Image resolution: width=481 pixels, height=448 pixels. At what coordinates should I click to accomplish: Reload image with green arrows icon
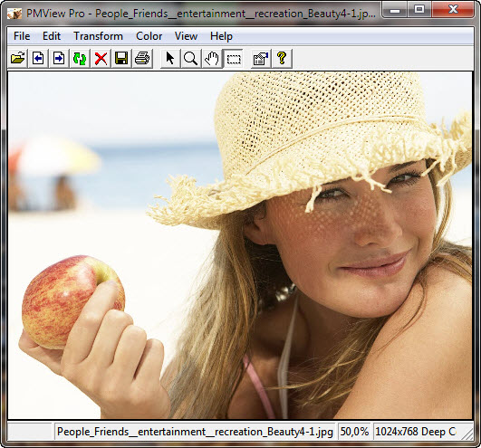pyautogui.click(x=80, y=58)
